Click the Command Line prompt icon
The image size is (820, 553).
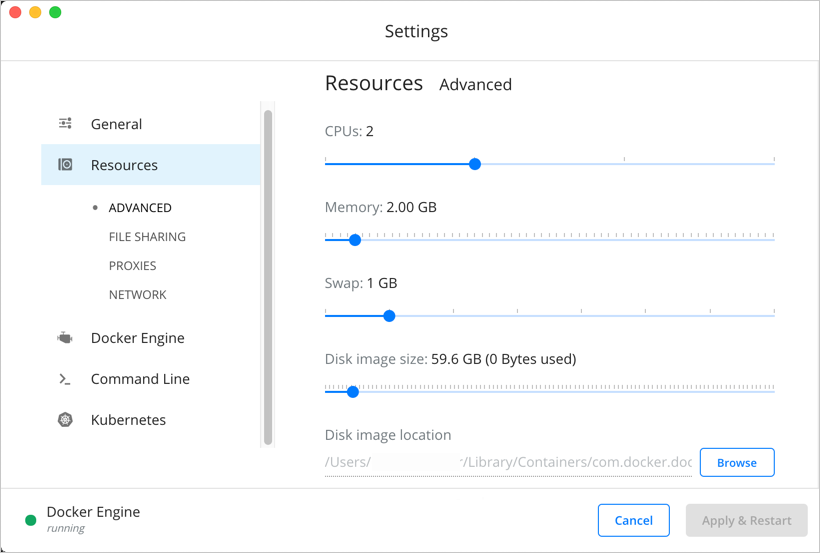(65, 379)
